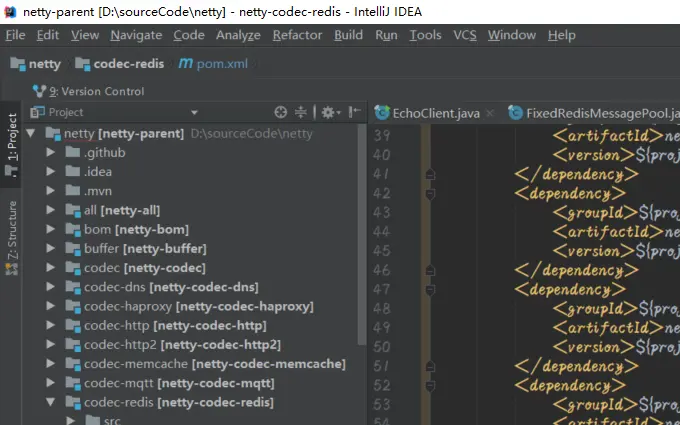680x425 pixels.
Task: Open the VCS menu
Action: (465, 35)
